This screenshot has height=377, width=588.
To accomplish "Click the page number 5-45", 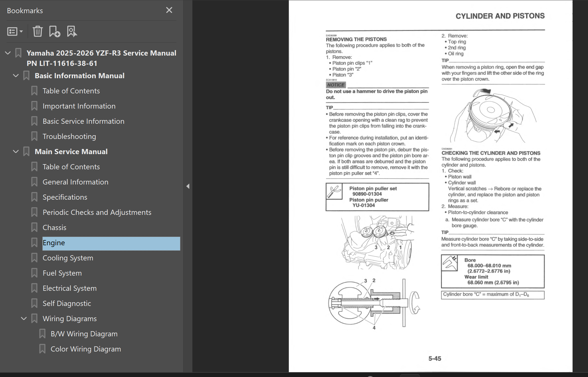I will [435, 359].
